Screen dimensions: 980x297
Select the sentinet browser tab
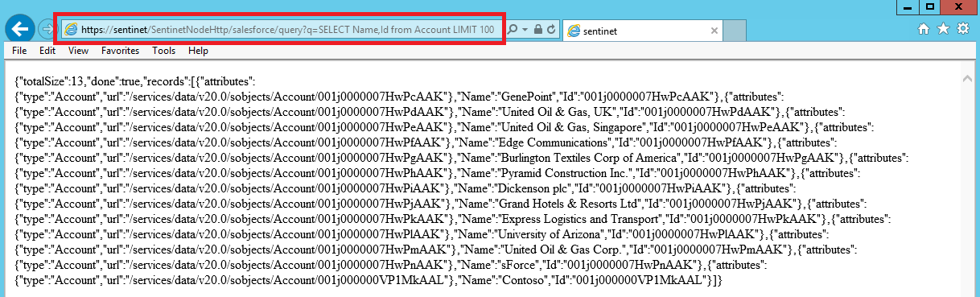pos(643,30)
